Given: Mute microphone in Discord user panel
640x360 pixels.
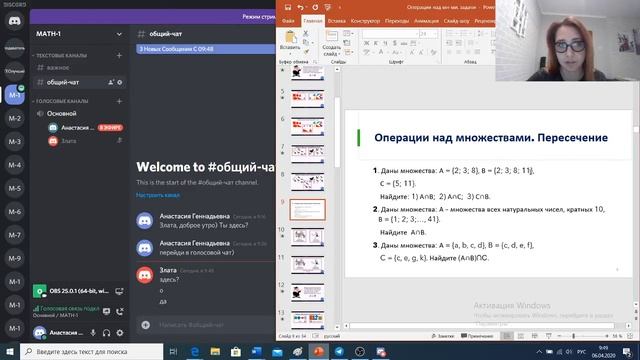Looking at the screenshot, I should (x=93, y=333).
